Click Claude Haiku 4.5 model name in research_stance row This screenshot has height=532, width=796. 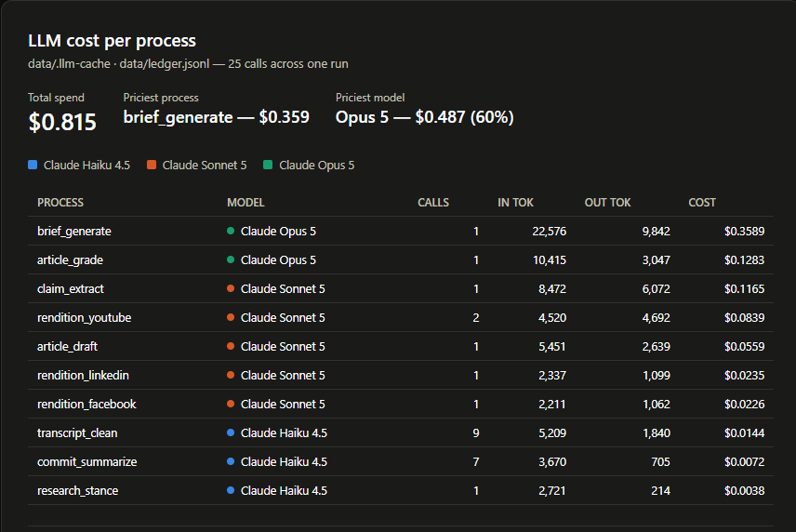click(x=284, y=491)
